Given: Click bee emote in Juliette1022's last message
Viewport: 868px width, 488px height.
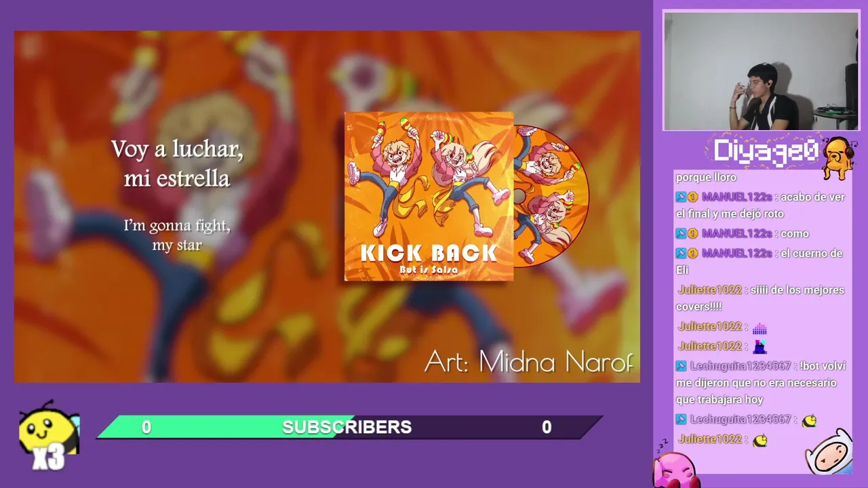Looking at the screenshot, I should (x=760, y=441).
